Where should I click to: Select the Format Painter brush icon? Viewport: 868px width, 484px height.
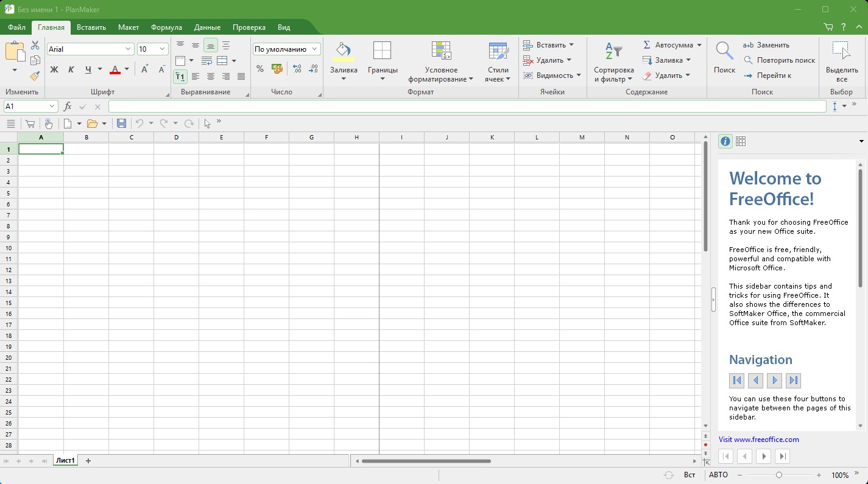point(35,75)
